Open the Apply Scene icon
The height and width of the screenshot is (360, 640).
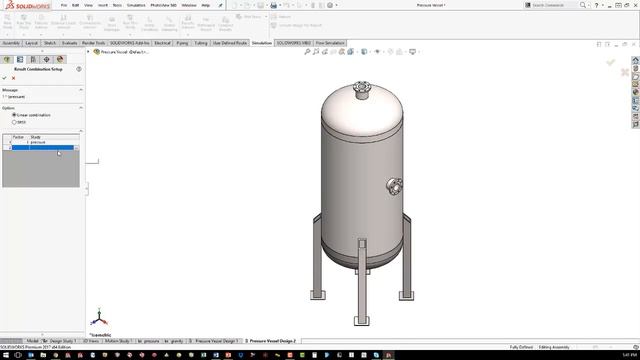399,52
